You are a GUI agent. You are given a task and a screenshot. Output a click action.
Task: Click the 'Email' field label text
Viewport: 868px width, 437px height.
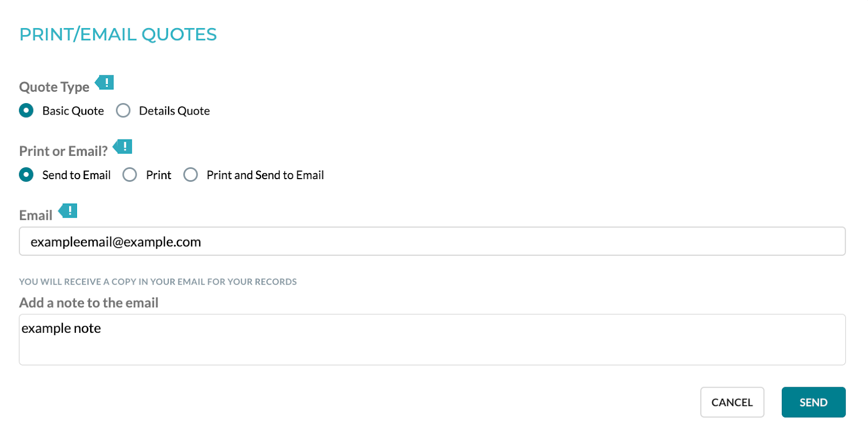[36, 216]
